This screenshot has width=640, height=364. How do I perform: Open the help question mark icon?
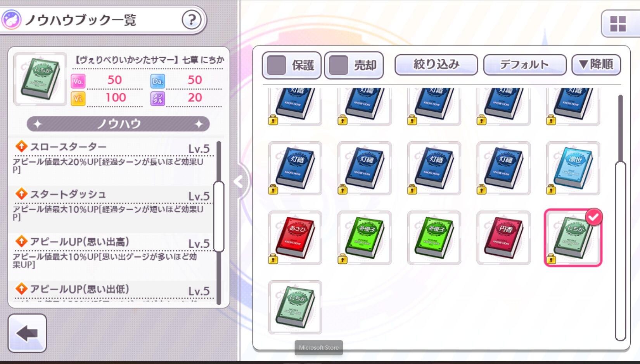(192, 19)
